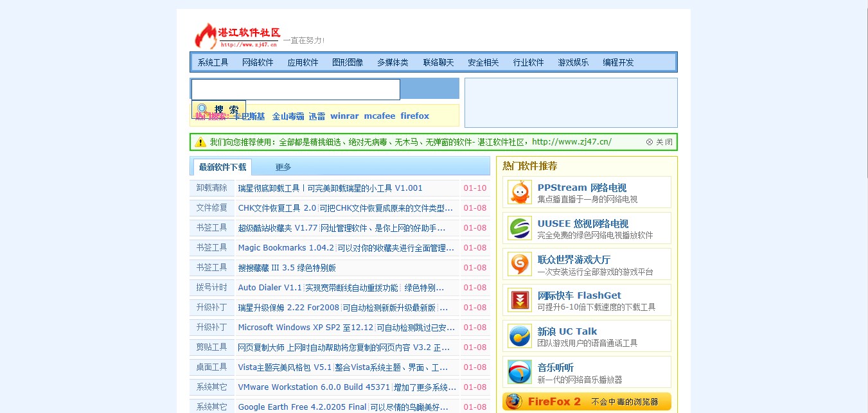Viewport: 868px width, 413px height.
Task: Click hot search link 金山毒霸
Action: coord(288,116)
